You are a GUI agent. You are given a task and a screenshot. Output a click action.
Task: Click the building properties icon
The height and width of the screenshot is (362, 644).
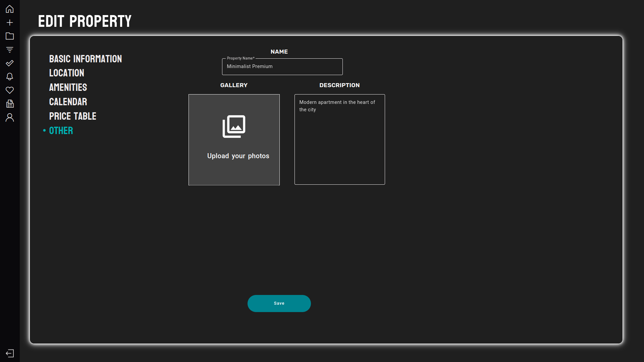10,104
